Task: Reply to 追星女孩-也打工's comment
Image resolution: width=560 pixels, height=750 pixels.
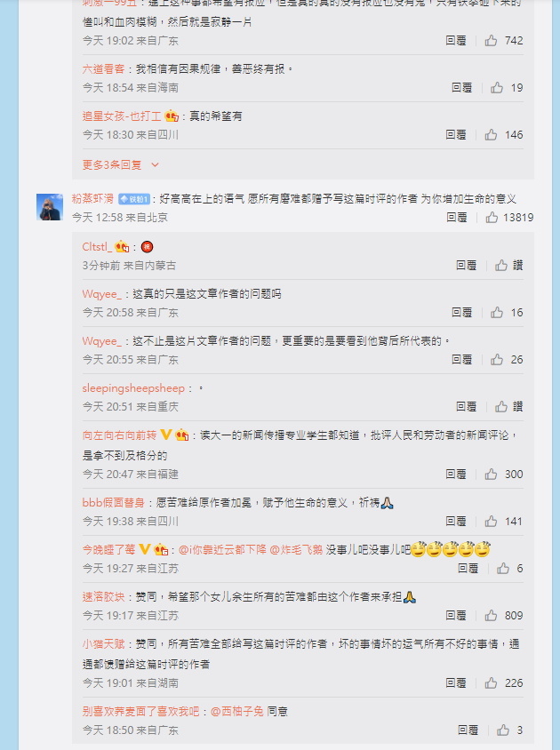Action: coord(456,135)
